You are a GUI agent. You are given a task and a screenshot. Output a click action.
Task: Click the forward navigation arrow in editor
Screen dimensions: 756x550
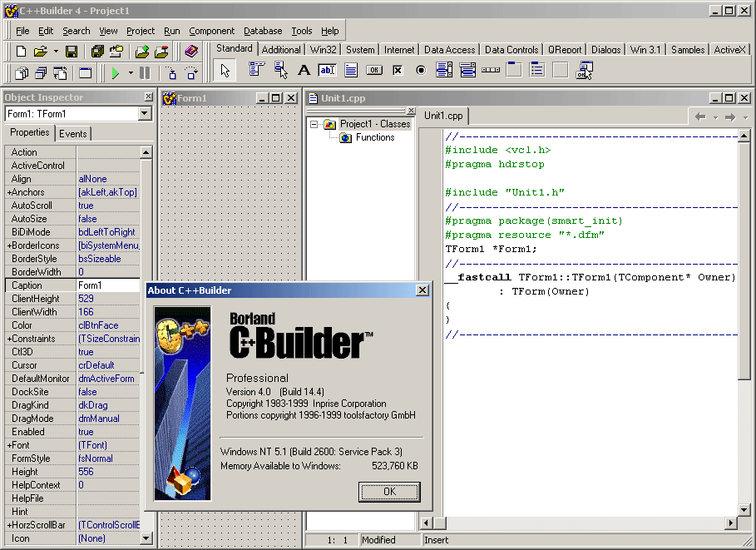point(730,116)
